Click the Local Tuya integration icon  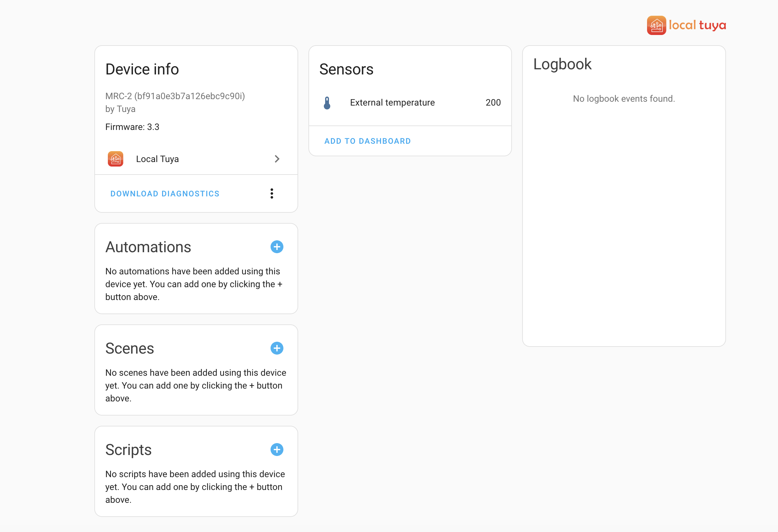(x=115, y=159)
